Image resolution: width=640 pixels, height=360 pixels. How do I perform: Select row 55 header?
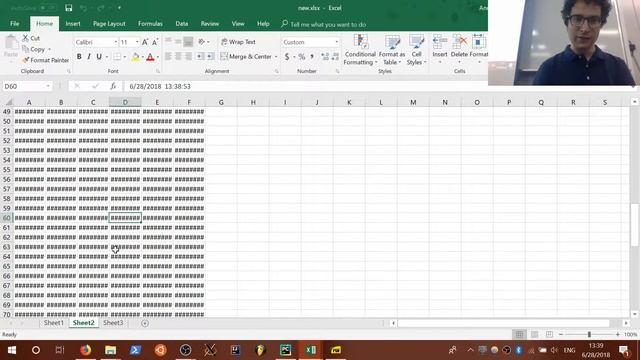pyautogui.click(x=7, y=169)
